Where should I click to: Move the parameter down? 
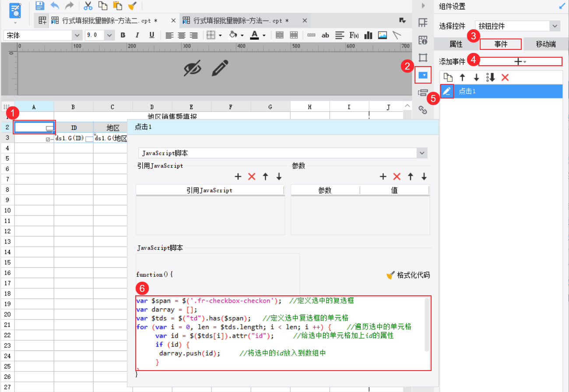pos(424,177)
